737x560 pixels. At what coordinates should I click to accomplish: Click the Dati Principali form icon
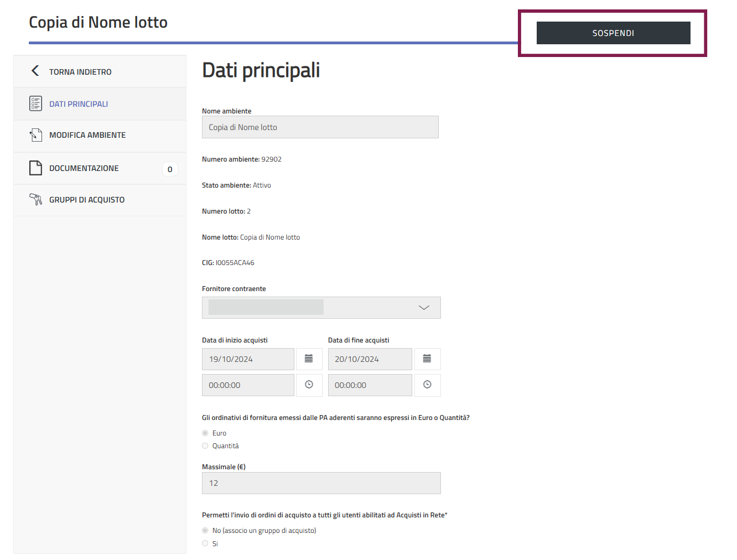tap(35, 103)
